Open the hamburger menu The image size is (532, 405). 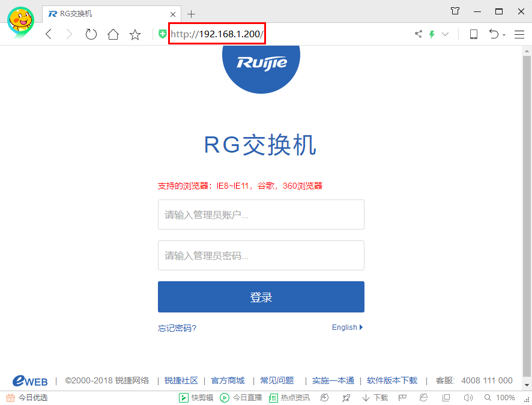pyautogui.click(x=519, y=34)
